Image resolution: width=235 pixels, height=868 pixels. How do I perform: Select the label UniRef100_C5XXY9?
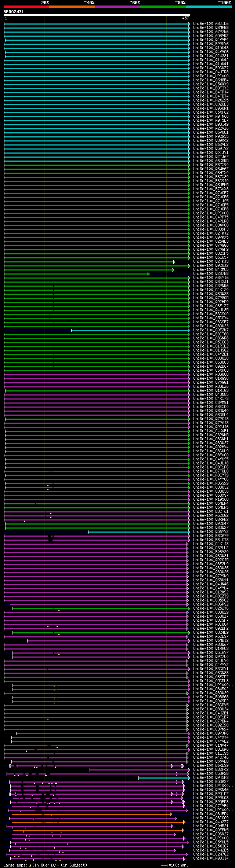coord(211,84)
